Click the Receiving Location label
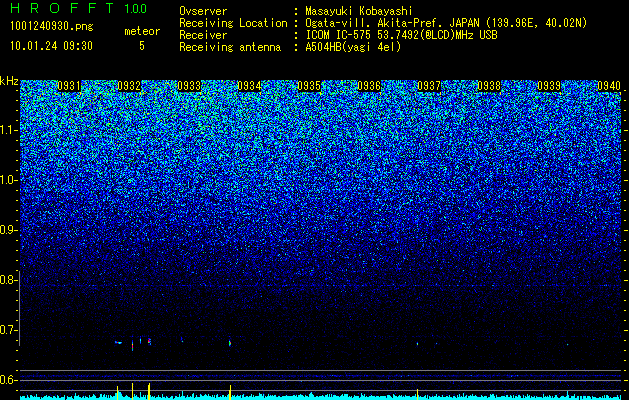The image size is (629, 400). pos(233,23)
